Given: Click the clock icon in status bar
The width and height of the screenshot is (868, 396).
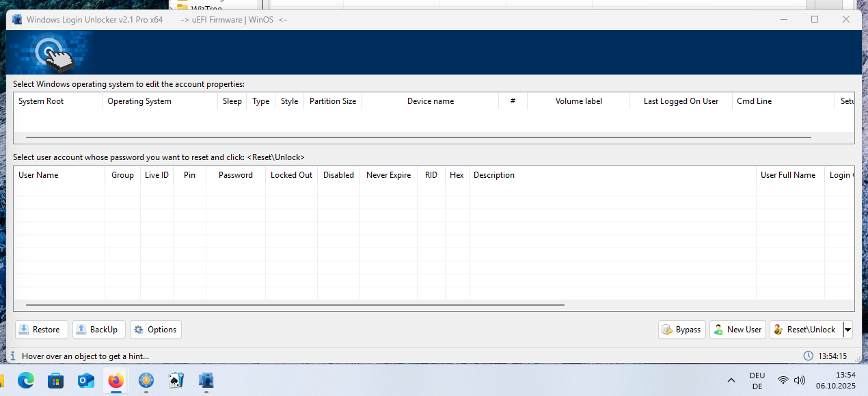Looking at the screenshot, I should [809, 356].
